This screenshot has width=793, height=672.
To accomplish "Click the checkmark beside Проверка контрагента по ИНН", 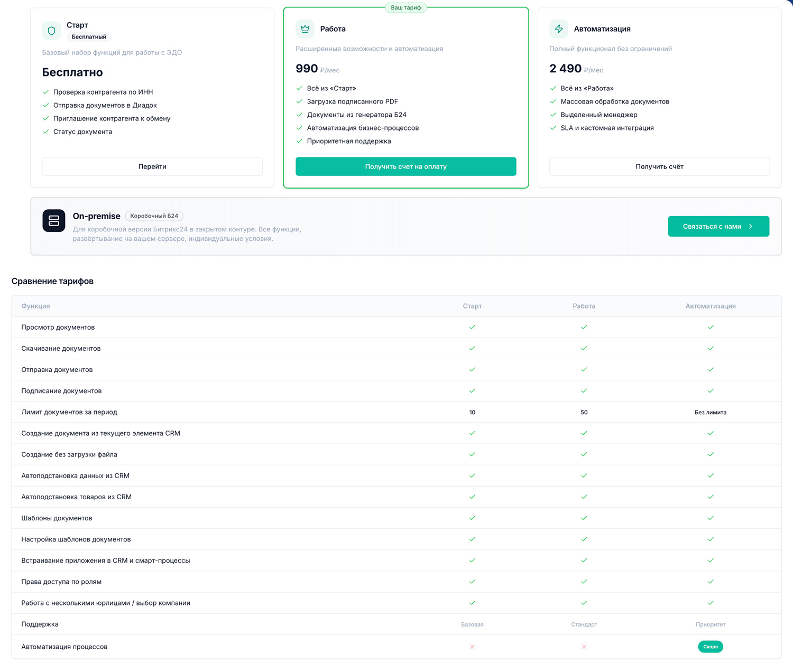I will tap(46, 92).
